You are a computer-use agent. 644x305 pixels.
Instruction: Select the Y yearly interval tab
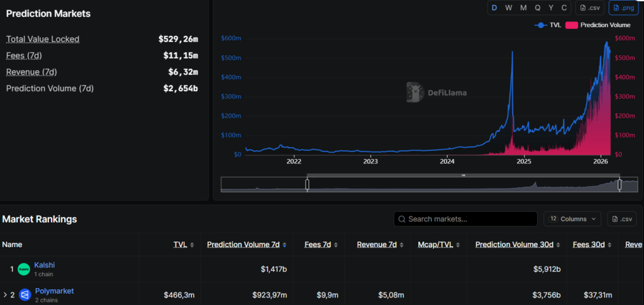(551, 8)
